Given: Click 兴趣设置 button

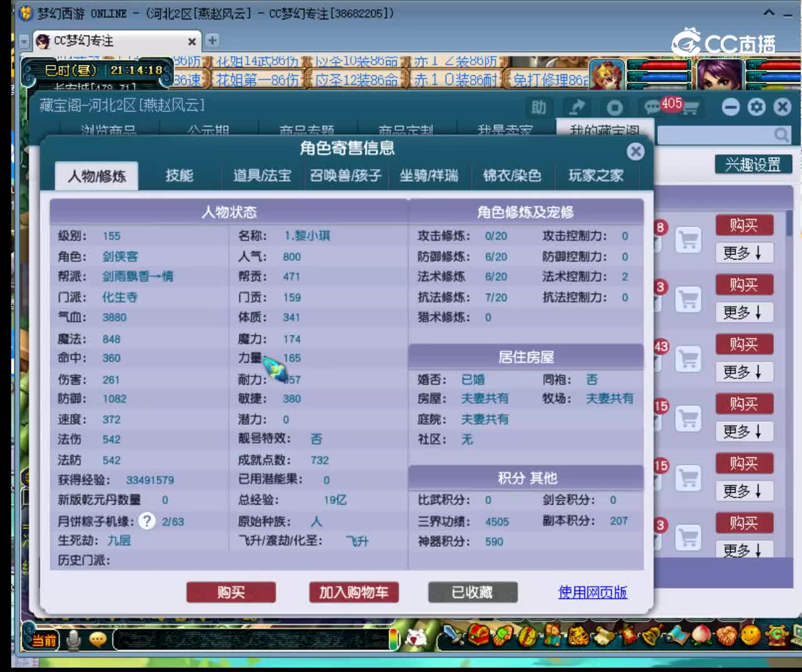Looking at the screenshot, I should (753, 165).
